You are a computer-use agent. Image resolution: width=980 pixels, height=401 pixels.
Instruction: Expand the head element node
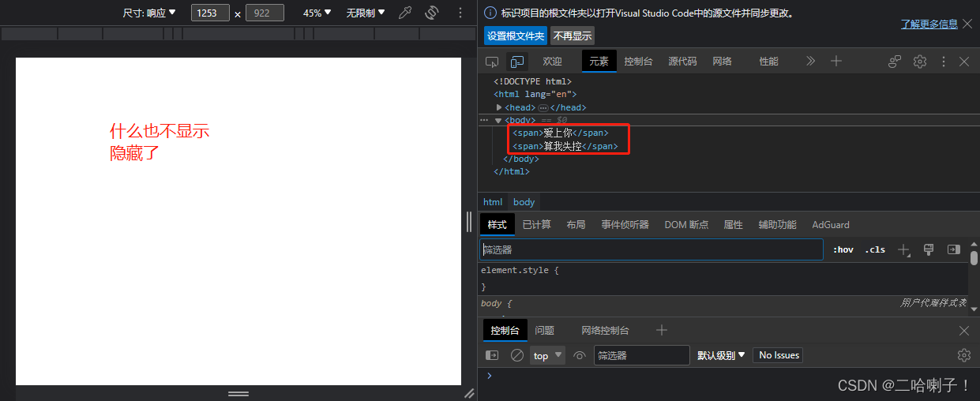499,107
